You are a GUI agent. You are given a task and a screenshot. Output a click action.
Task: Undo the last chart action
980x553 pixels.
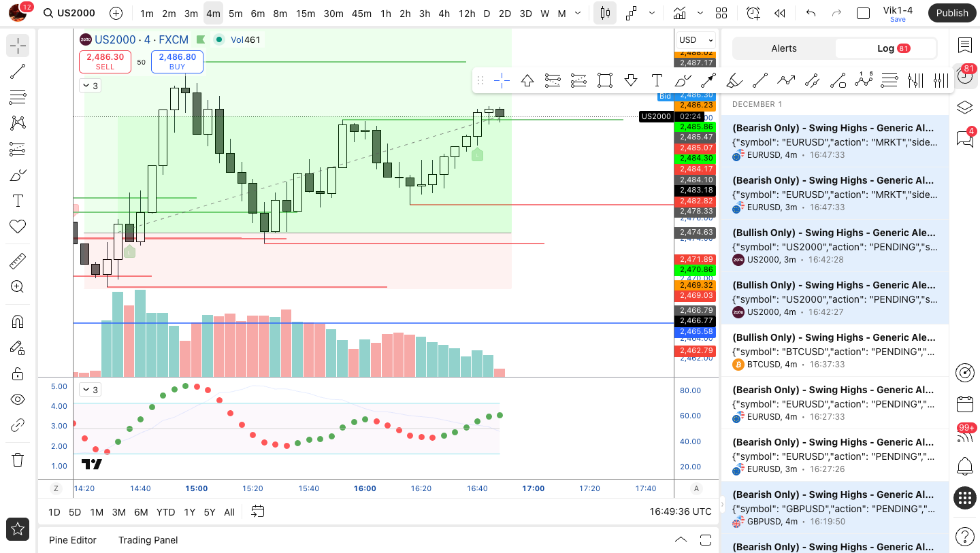810,13
